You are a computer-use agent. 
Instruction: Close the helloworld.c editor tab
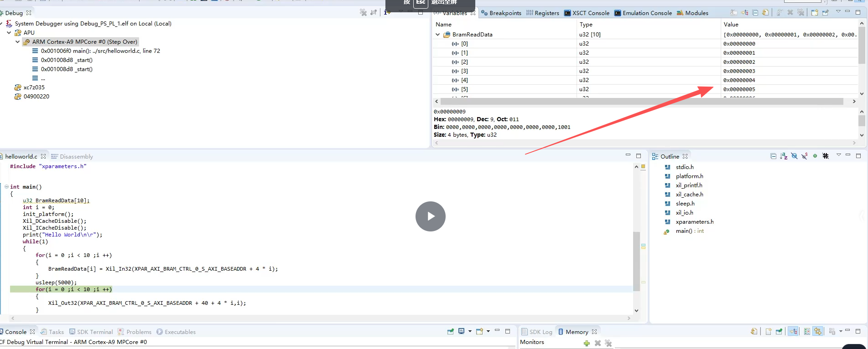pyautogui.click(x=43, y=156)
